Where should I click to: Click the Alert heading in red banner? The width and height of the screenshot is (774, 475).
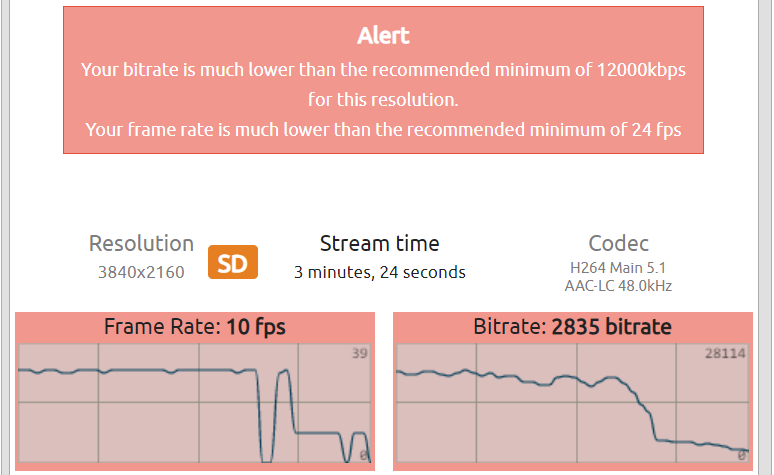(383, 36)
